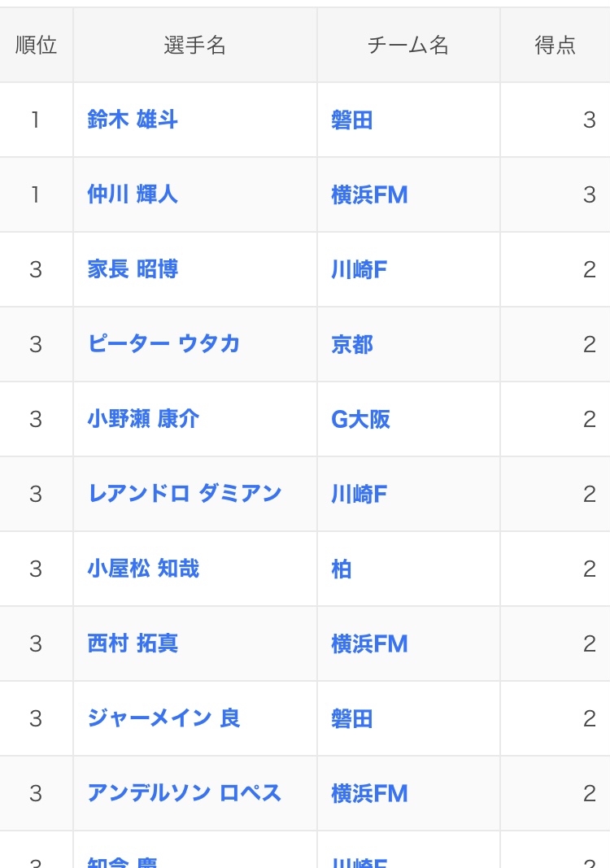Open 横浜FM team beside 仲川 輝人

click(369, 195)
